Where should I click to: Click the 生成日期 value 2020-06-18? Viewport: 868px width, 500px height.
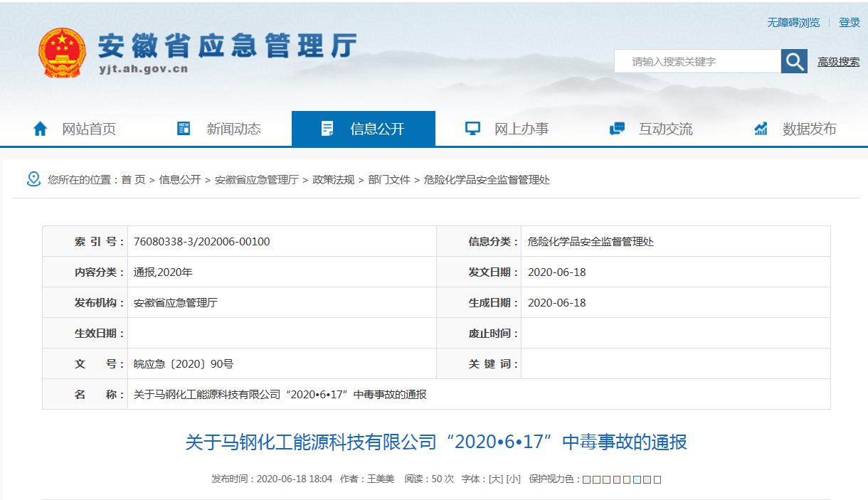[557, 303]
